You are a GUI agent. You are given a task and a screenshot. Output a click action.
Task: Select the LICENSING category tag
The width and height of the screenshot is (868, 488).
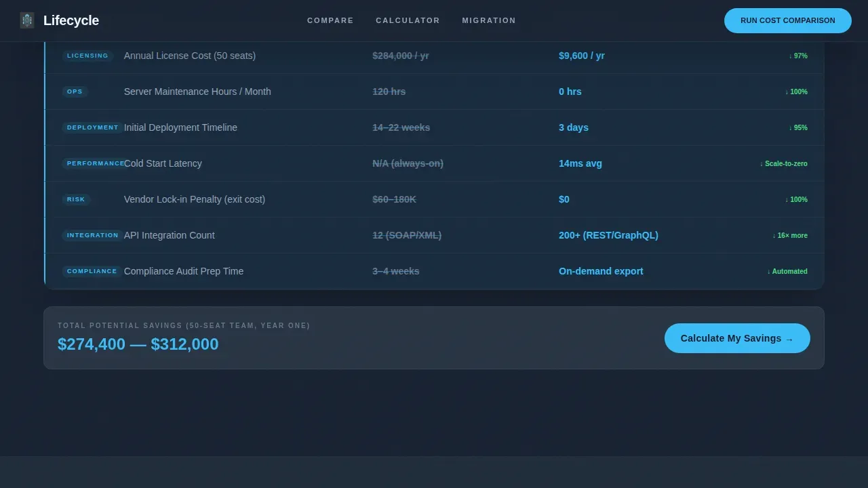pyautogui.click(x=87, y=56)
